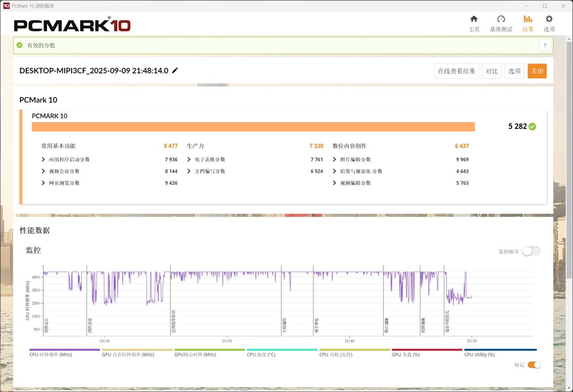Click the GPU 负载 (%) legend swatch
573x392 pixels.
427,350
